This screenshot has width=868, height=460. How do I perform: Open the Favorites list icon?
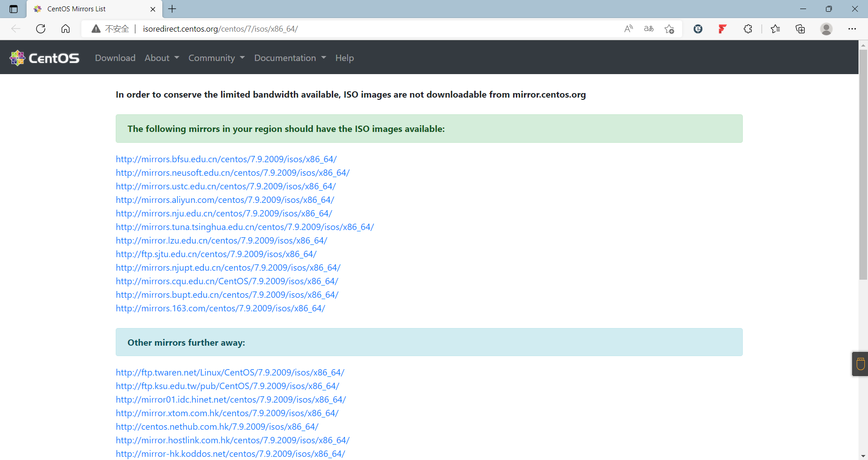pos(775,29)
